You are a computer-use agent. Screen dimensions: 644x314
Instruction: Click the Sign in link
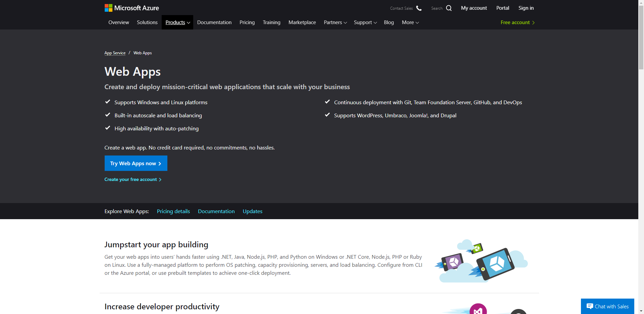pos(526,8)
